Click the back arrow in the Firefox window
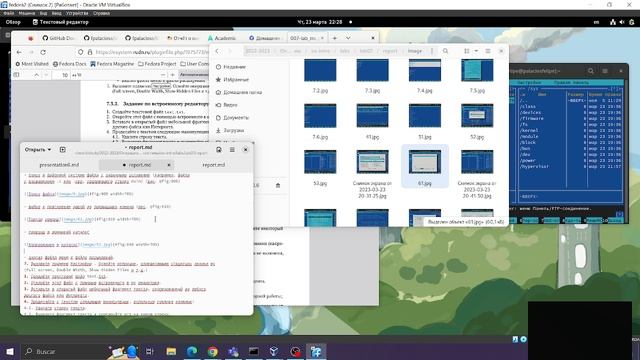 [19, 52]
